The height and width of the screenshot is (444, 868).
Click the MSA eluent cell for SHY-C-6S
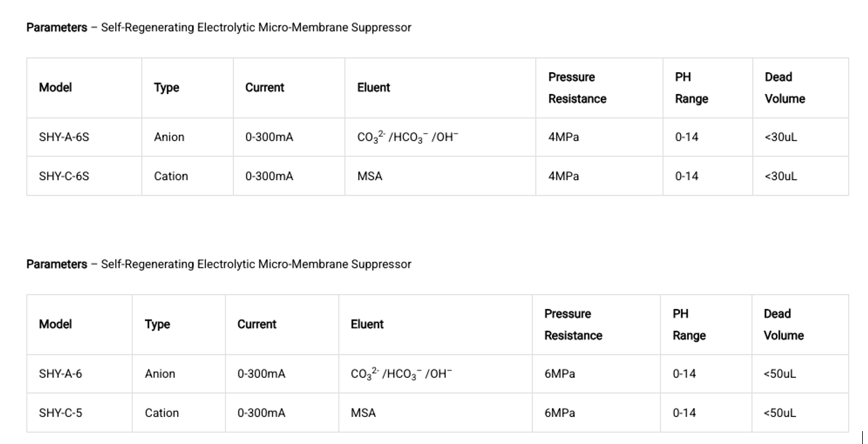point(370,176)
